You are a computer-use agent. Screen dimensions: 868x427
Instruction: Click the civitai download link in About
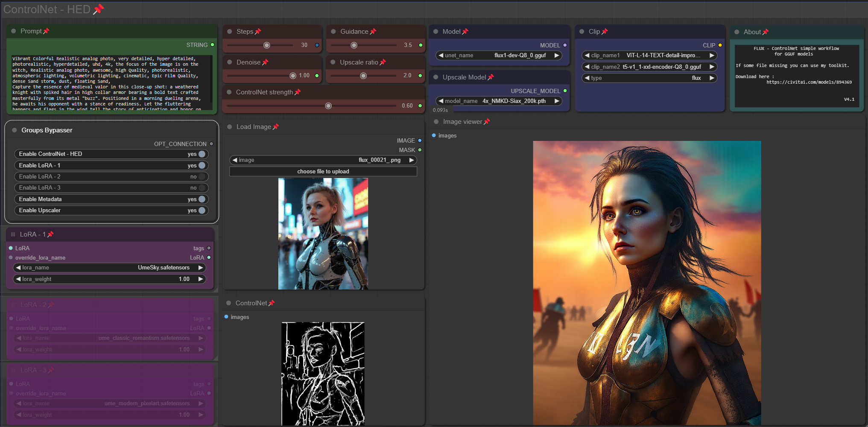[x=809, y=82]
